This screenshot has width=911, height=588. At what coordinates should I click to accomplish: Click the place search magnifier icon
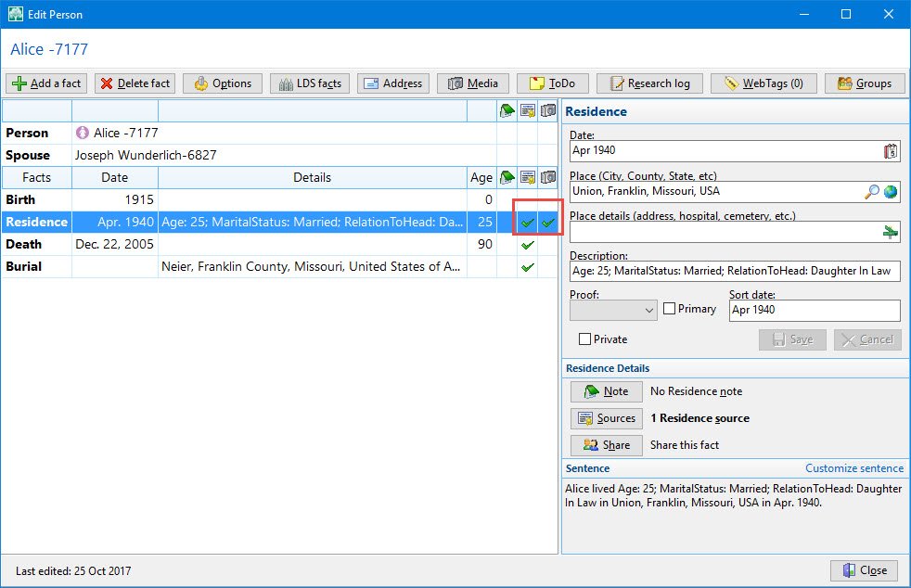(x=871, y=192)
